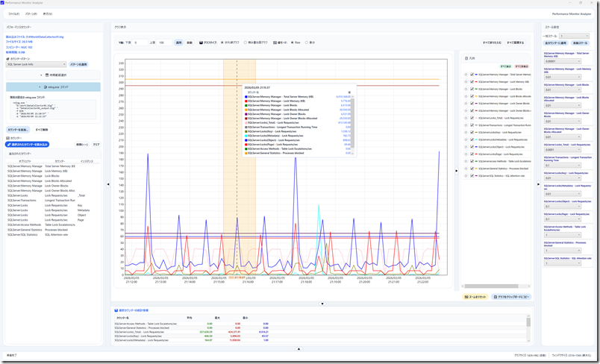Click the Y-axis upper limit input field
600x364 pixels.
164,43
